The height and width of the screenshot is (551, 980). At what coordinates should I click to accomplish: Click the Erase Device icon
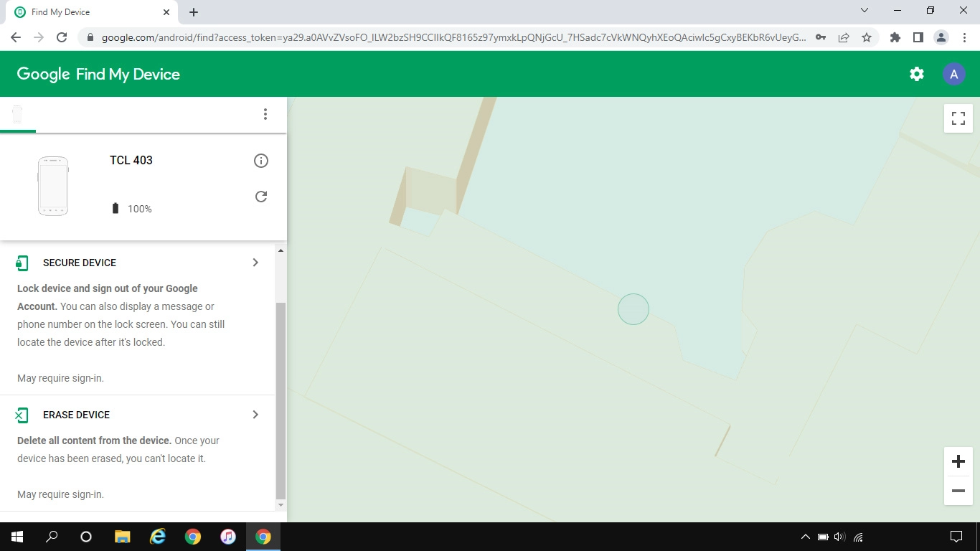22,415
